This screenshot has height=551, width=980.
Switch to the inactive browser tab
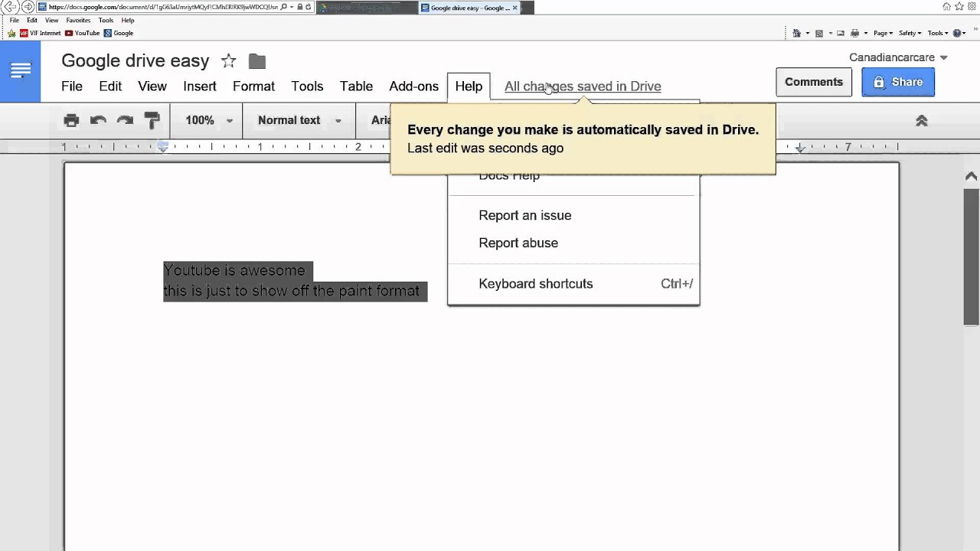pyautogui.click(x=366, y=8)
